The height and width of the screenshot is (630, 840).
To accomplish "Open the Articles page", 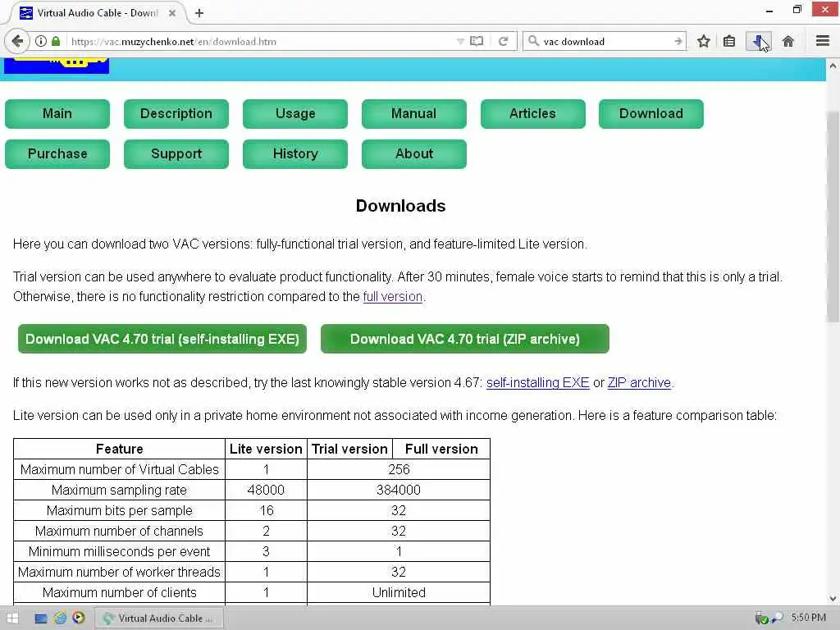I will tap(533, 113).
